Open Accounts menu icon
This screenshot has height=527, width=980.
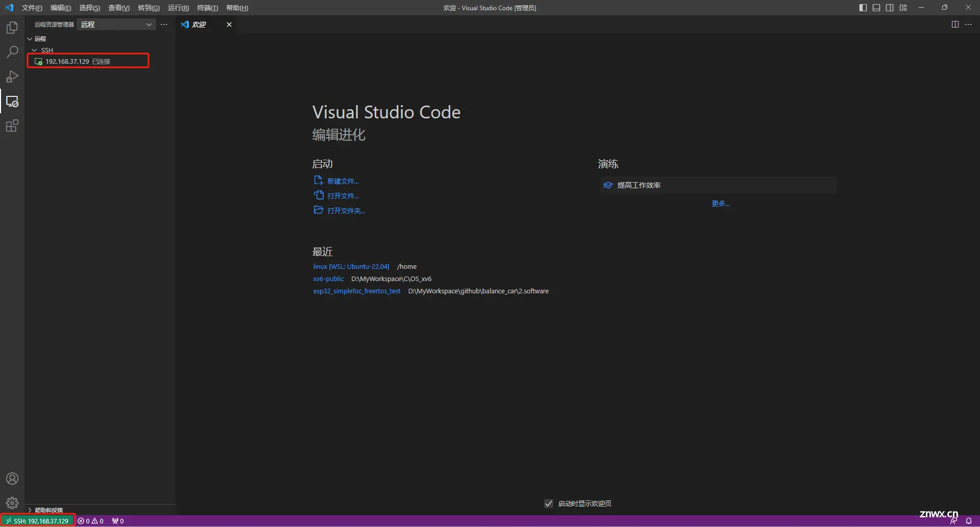(x=12, y=479)
